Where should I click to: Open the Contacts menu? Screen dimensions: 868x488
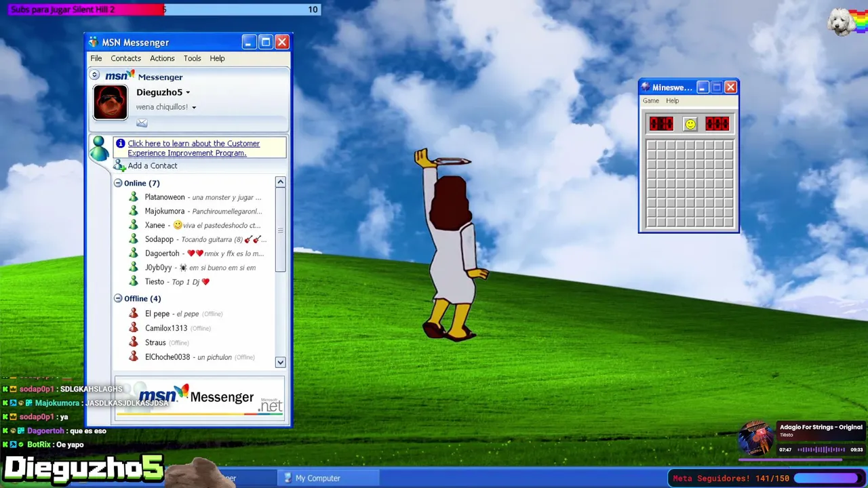click(126, 58)
